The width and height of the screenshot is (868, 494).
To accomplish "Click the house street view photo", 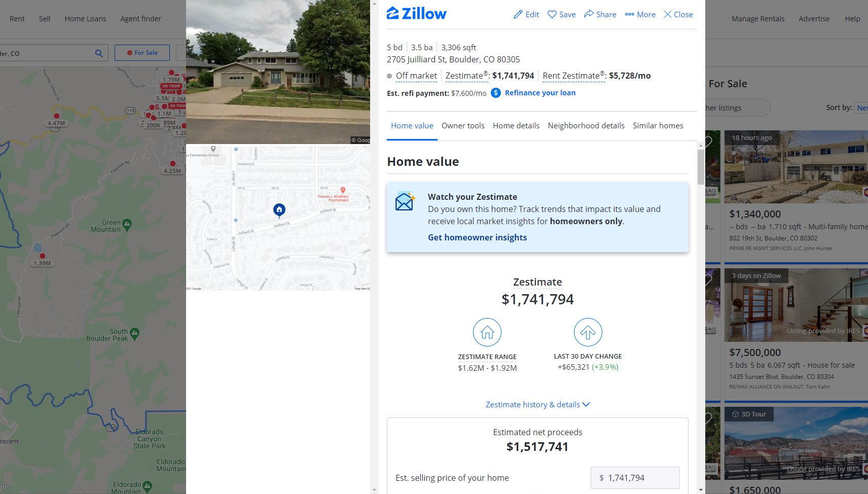I will [x=278, y=72].
